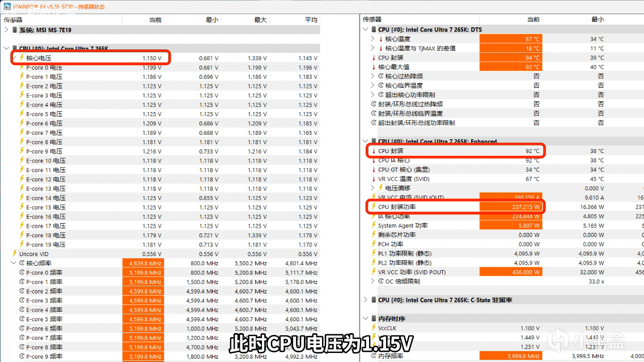The height and width of the screenshot is (362, 644).
Task: Click the lightning icon beside PL1 功率限制 (静态)
Action: 374,253
